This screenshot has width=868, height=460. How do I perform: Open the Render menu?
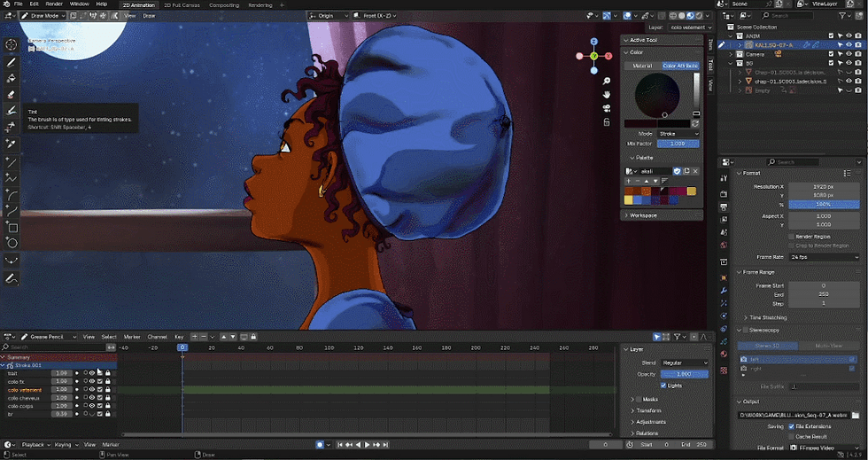54,4
